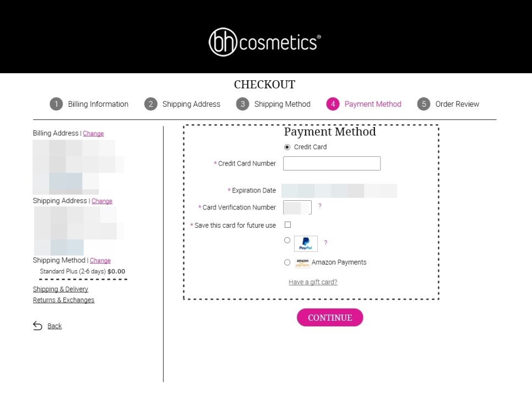Click the step 1 circle icon
Screen dimensions: 532x401
56,104
